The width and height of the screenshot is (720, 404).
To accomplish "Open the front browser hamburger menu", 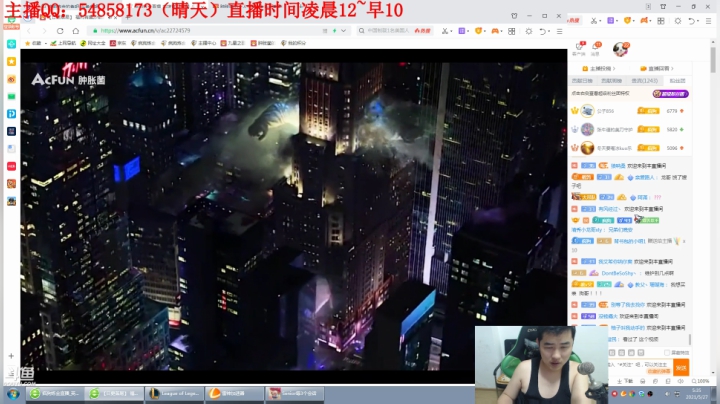I will [559, 31].
